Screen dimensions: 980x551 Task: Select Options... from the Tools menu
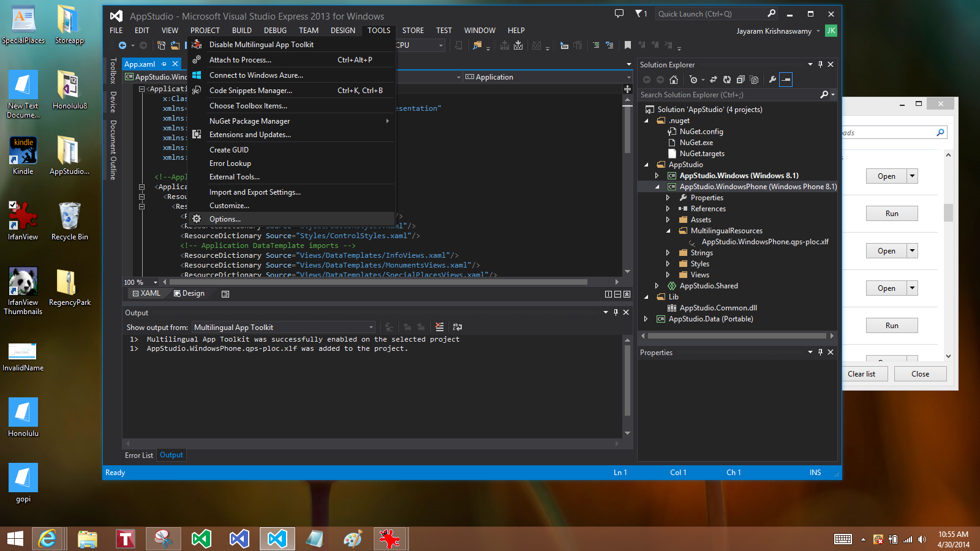click(x=225, y=219)
